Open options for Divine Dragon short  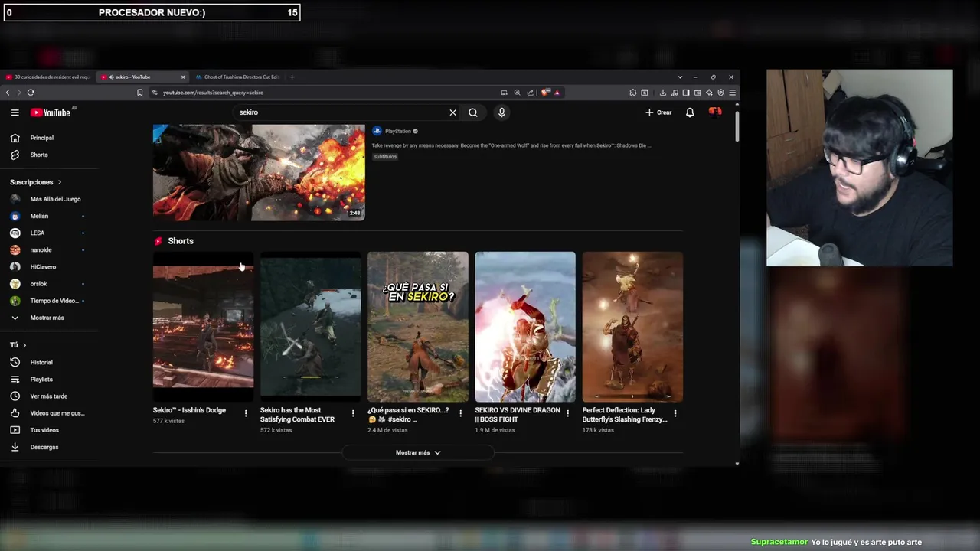click(567, 413)
